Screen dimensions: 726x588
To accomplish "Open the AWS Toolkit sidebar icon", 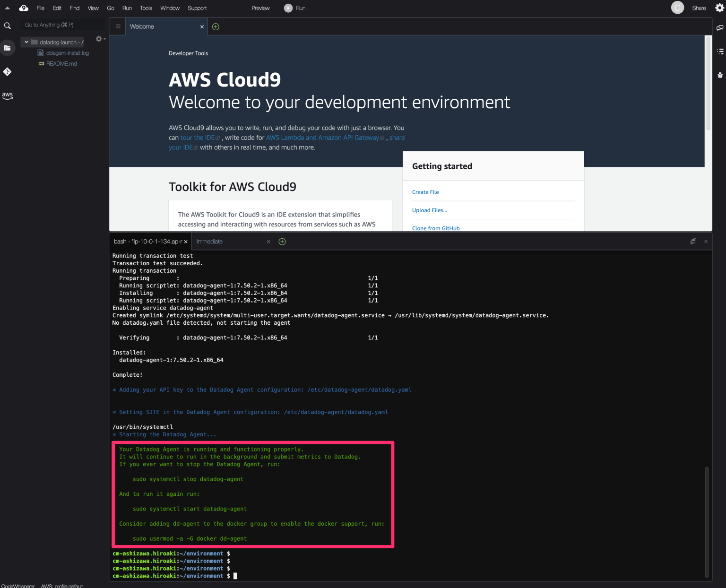I will click(x=8, y=95).
